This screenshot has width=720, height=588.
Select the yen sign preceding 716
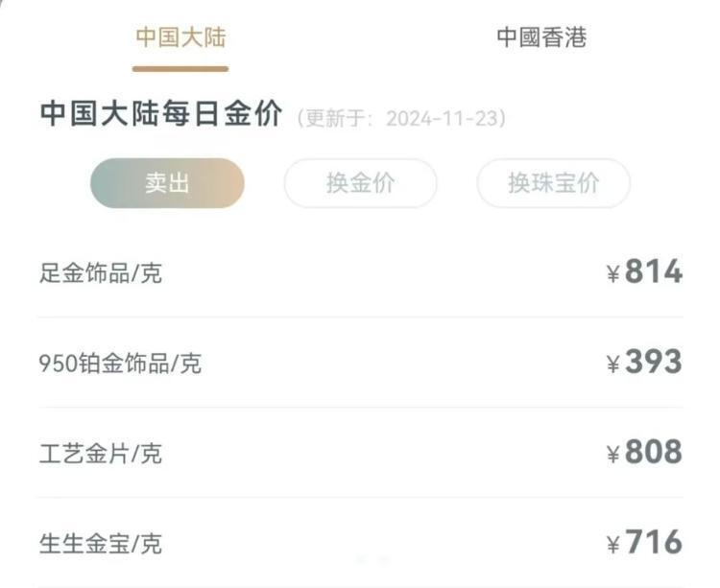point(613,546)
